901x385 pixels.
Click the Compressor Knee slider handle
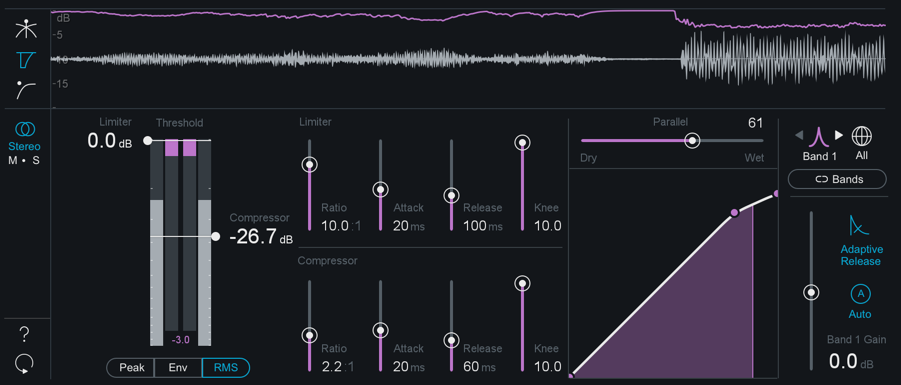522,283
